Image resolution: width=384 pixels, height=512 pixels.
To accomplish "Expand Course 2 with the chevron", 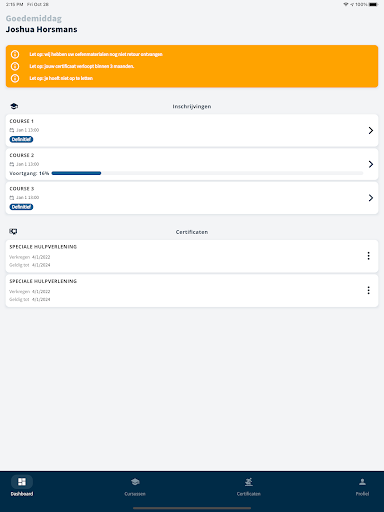I will point(371,164).
